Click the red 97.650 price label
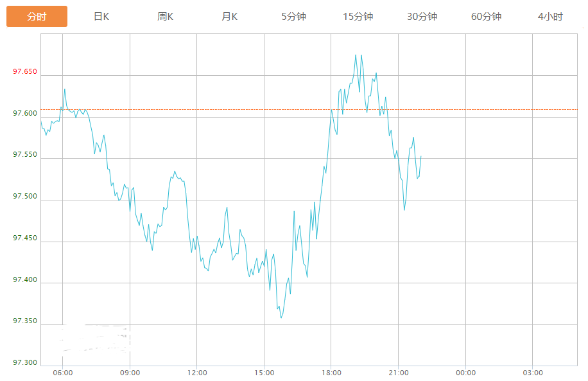 click(25, 72)
